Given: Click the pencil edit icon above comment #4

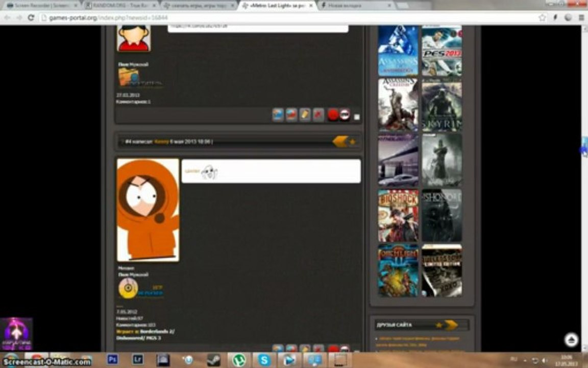Looking at the screenshot, I should point(305,114).
